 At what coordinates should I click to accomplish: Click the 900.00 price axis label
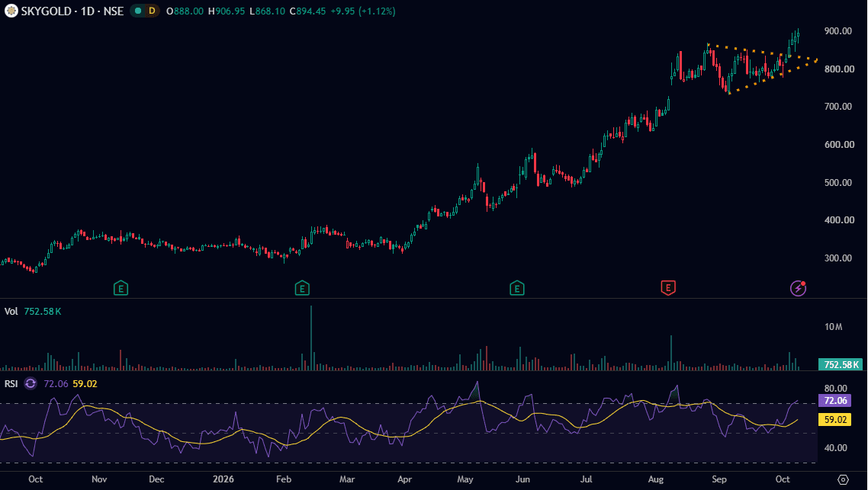pos(838,31)
